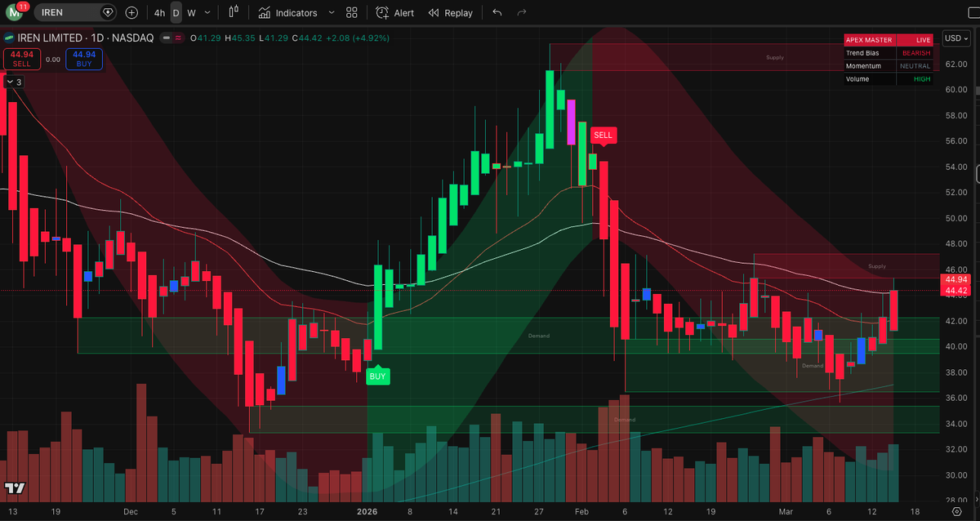Screen dimensions: 980x521
Task: Click the 44.42 last price tag on axis
Action: coord(955,291)
